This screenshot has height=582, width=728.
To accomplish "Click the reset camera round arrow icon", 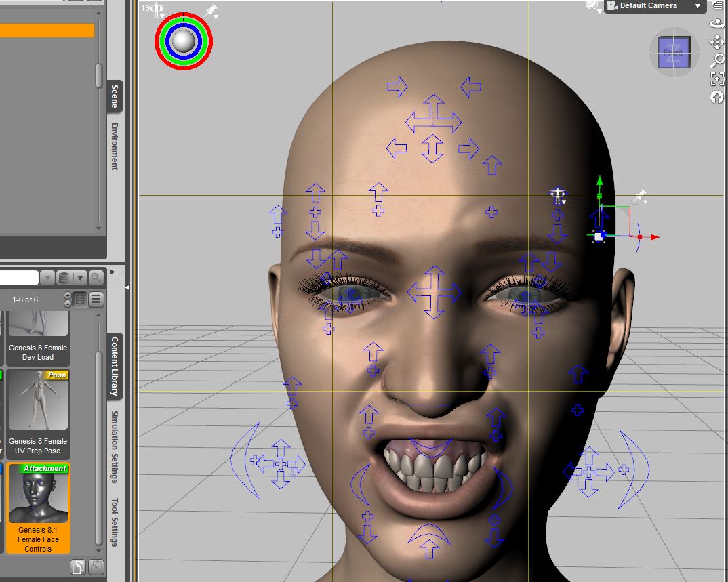I will [717, 98].
